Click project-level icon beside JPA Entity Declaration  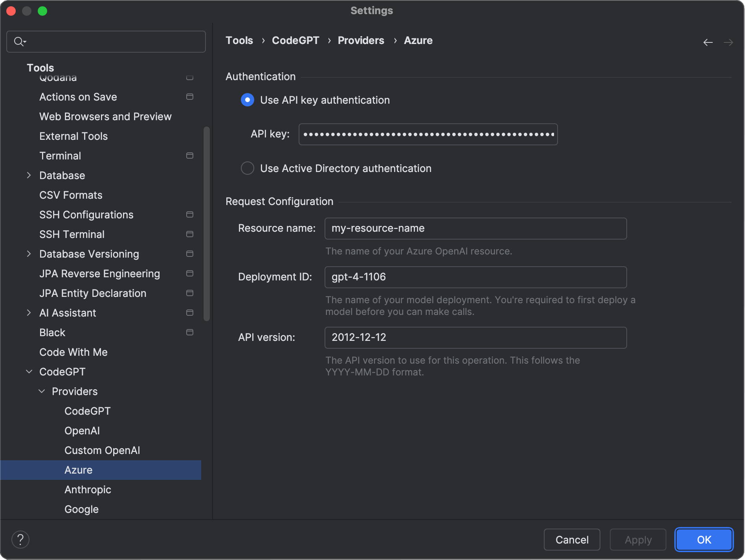pos(189,293)
